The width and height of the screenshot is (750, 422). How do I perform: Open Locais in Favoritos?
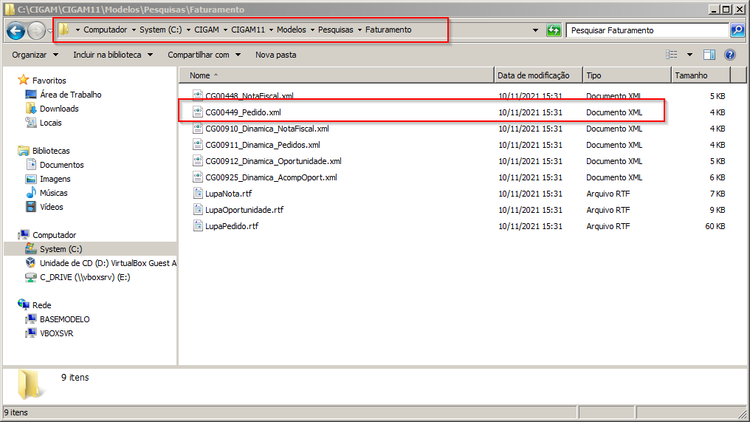click(x=50, y=122)
